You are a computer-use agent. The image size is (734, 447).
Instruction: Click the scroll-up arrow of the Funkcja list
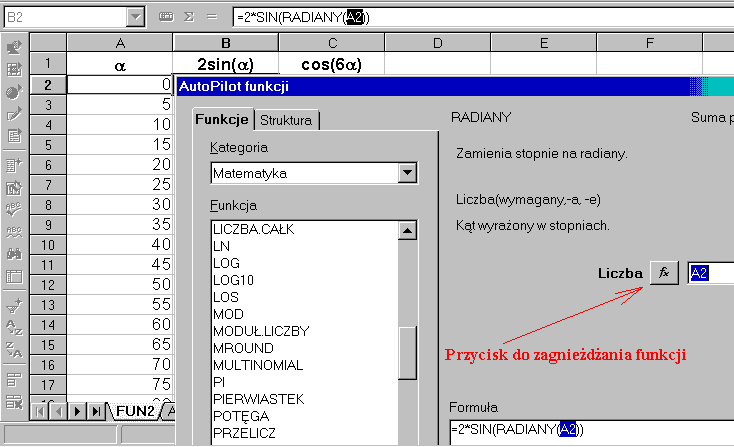407,230
